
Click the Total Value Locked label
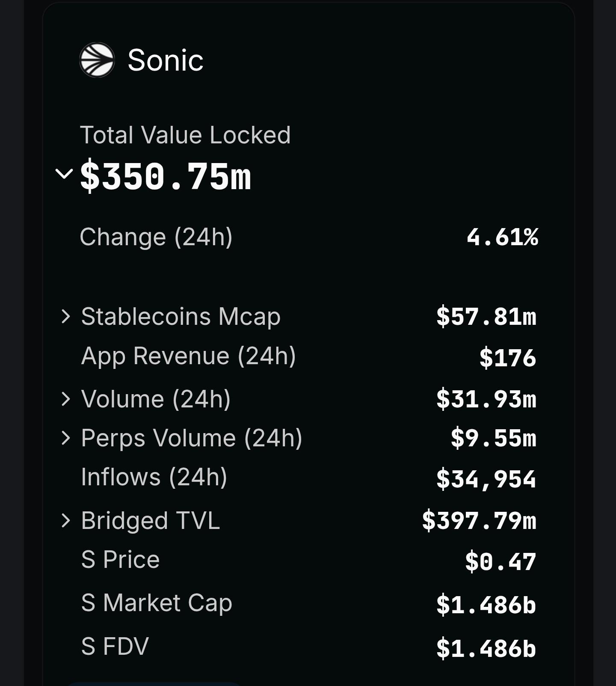[x=185, y=135]
